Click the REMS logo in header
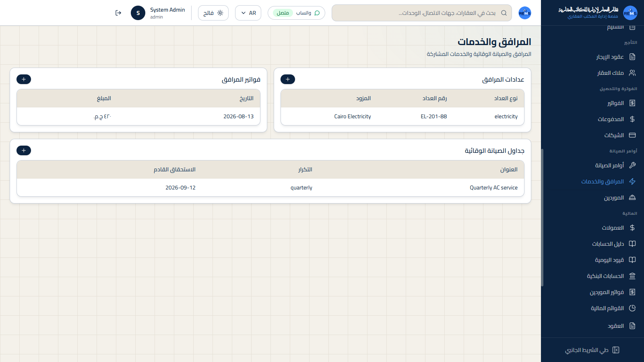The height and width of the screenshot is (362, 644). (x=525, y=13)
